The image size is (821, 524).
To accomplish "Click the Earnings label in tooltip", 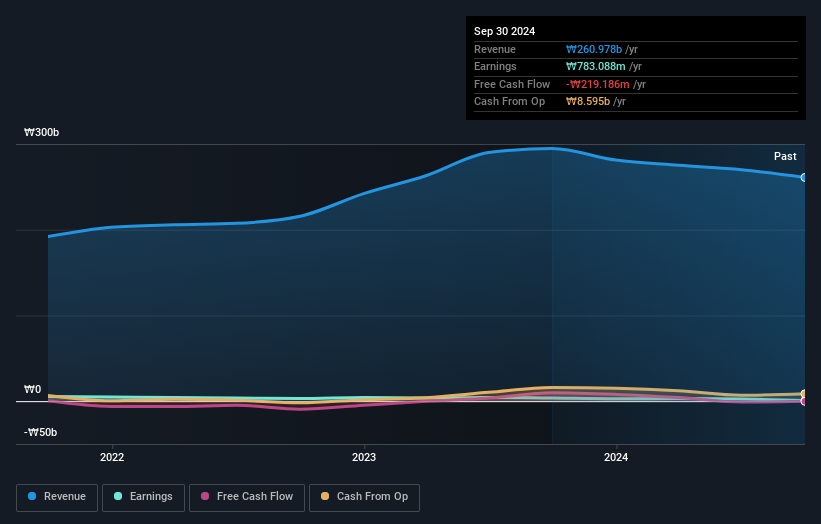I will 495,66.
